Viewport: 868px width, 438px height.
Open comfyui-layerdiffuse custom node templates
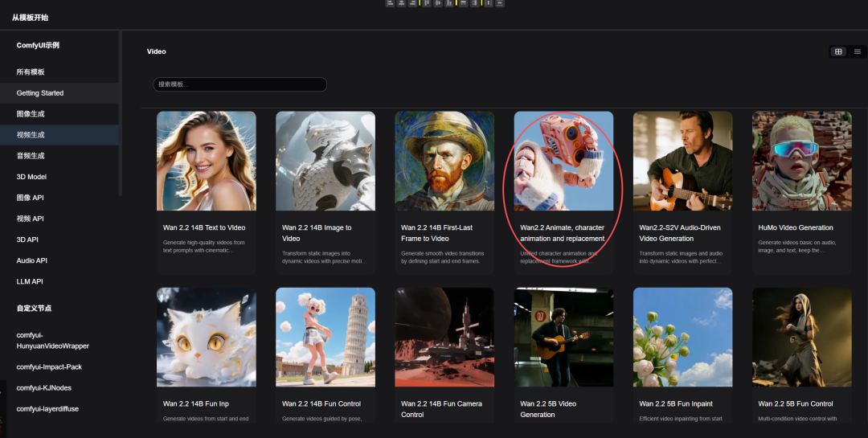point(59,409)
